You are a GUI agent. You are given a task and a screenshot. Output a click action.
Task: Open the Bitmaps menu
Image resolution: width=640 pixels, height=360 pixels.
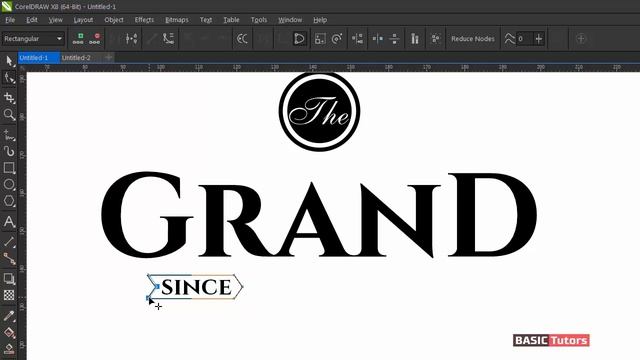[x=177, y=20]
